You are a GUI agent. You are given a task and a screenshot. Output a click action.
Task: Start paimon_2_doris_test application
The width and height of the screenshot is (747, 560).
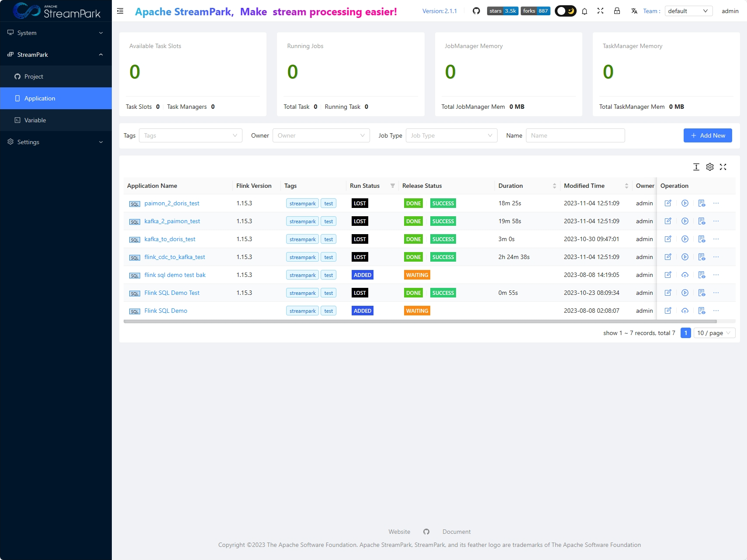685,203
